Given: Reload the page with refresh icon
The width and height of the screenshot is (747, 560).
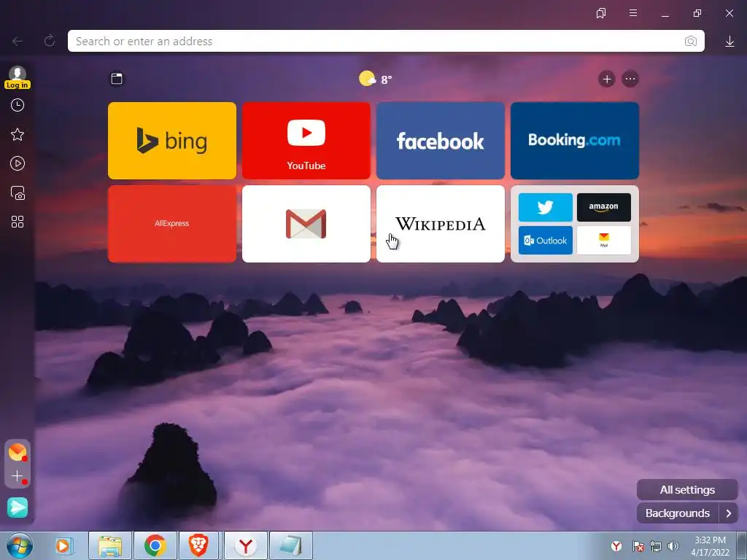Looking at the screenshot, I should coord(50,41).
